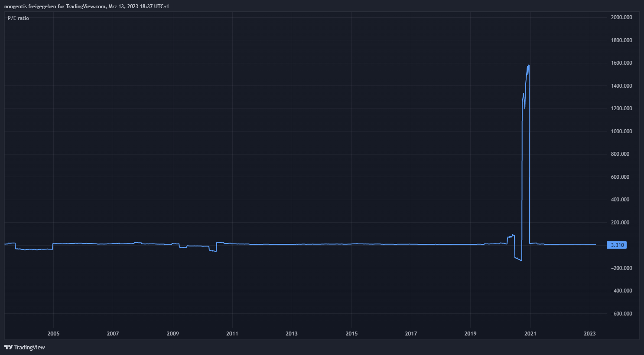This screenshot has height=355, width=644.
Task: Click the TradingView logo icon
Action: [x=8, y=347]
